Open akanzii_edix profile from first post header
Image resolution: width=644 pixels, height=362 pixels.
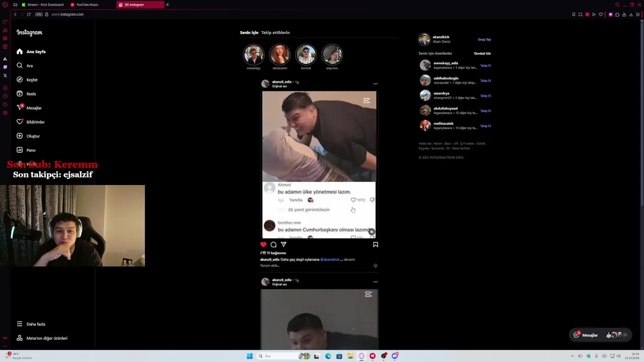coord(282,81)
